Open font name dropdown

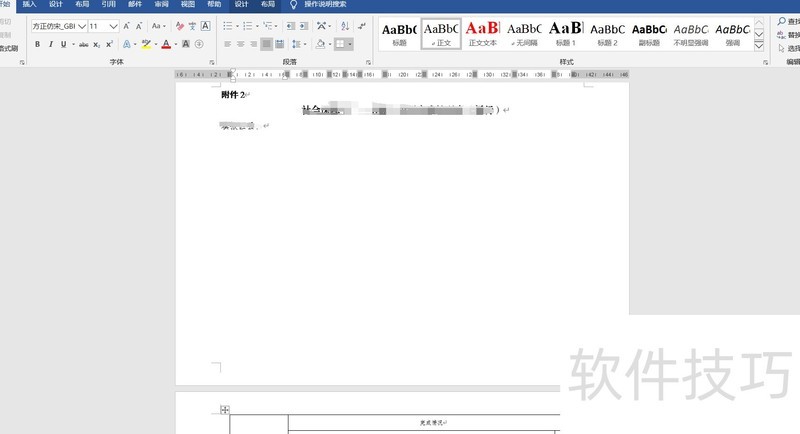click(x=82, y=26)
